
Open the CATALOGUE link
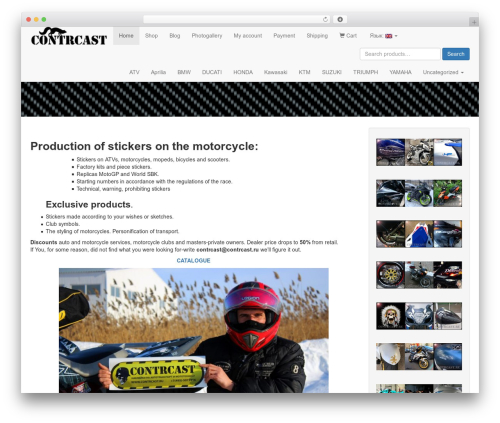[193, 260]
